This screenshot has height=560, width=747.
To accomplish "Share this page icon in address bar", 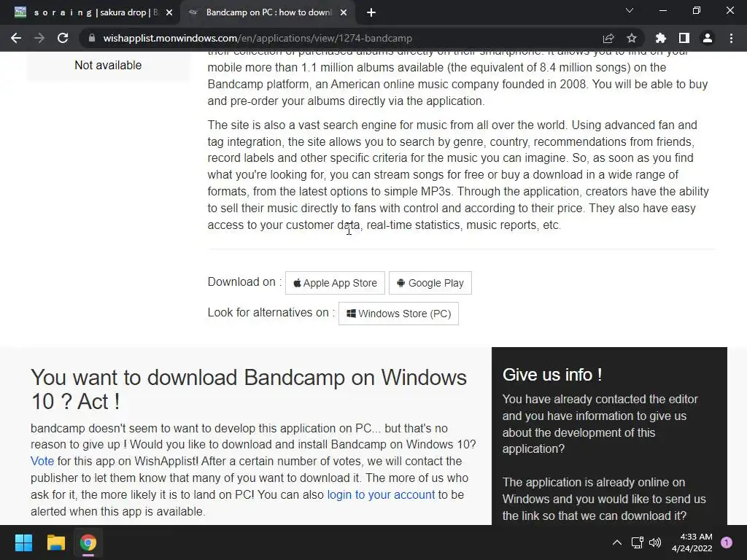I will coord(608,38).
